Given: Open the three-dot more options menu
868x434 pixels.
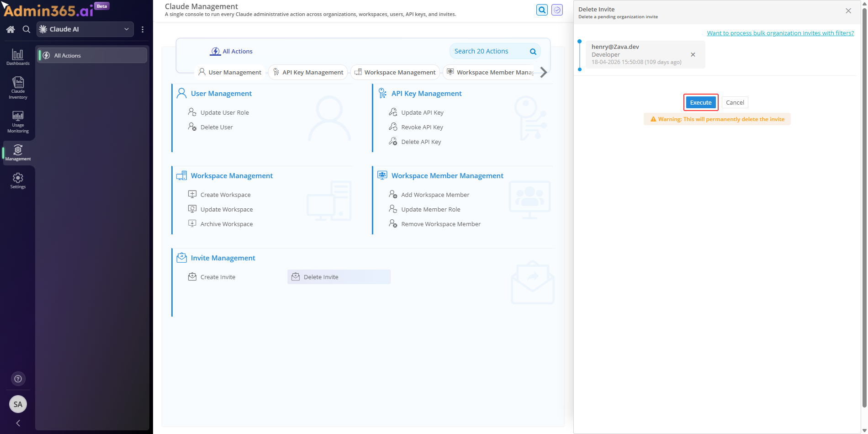Looking at the screenshot, I should (x=143, y=29).
